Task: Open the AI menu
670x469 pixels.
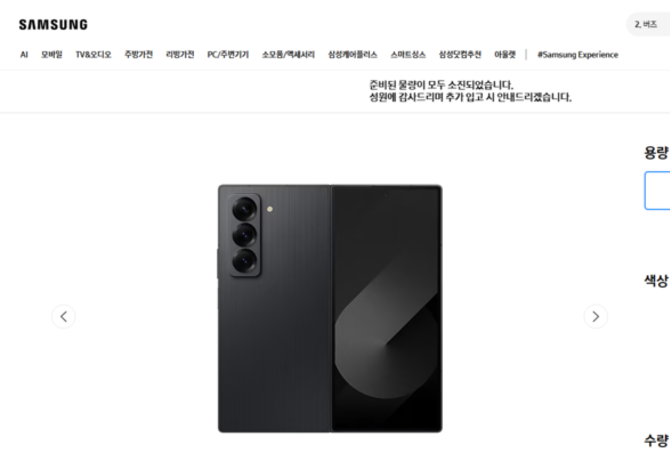Action: [24, 55]
